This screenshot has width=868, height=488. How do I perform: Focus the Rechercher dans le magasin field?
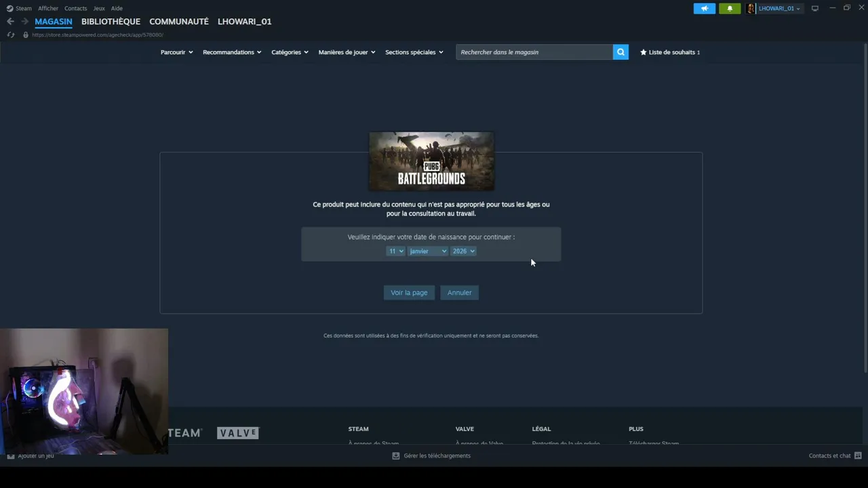tap(534, 52)
